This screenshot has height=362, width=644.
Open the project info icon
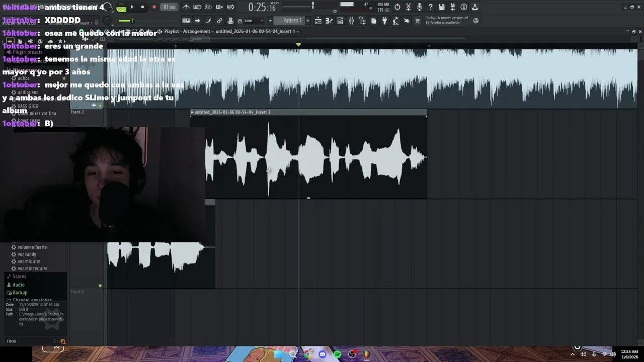tap(464, 7)
